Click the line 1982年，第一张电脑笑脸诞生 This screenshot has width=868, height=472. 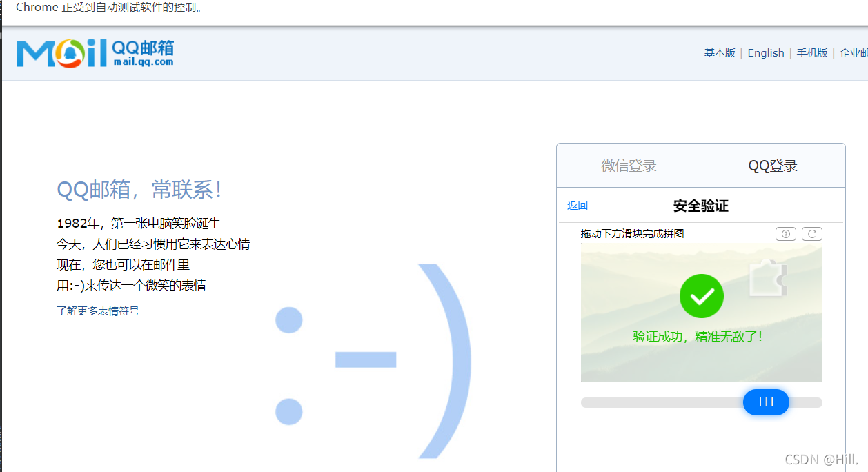(x=138, y=224)
